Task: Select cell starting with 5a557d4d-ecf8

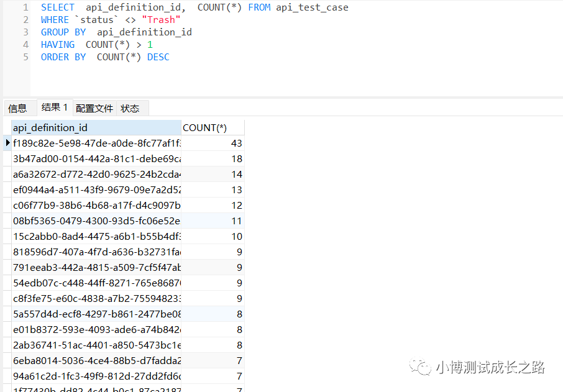Action: point(96,314)
